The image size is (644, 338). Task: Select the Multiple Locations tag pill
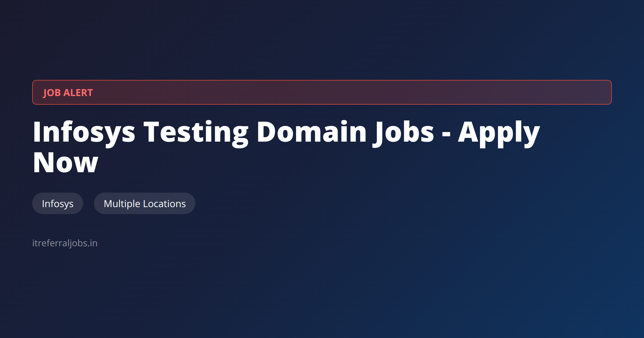(x=145, y=204)
